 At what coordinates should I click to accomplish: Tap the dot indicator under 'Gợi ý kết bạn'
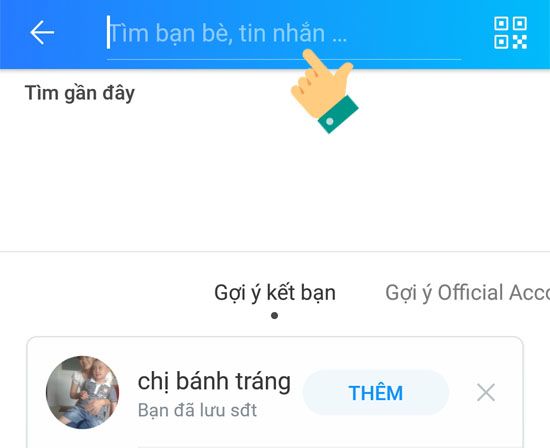275,316
